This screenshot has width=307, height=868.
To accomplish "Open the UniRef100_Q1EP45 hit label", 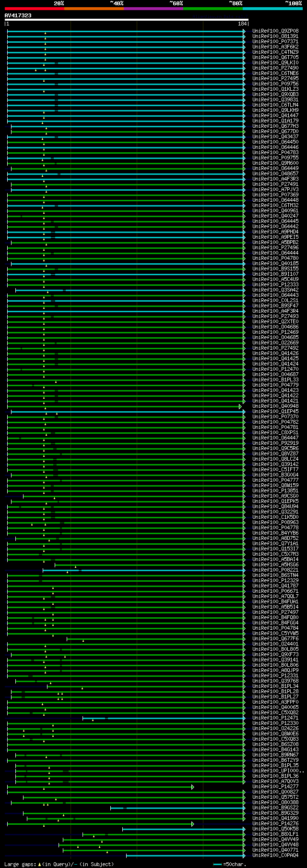I will pyautogui.click(x=275, y=412).
